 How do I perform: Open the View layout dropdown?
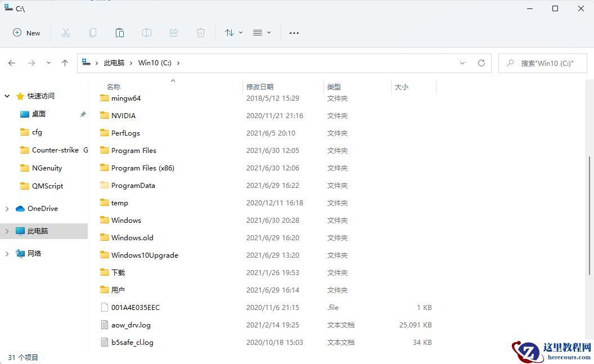point(261,33)
